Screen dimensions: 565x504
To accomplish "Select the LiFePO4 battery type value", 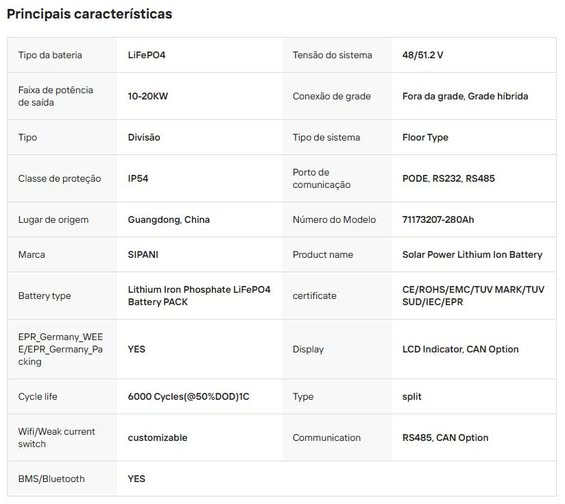I will pyautogui.click(x=146, y=55).
